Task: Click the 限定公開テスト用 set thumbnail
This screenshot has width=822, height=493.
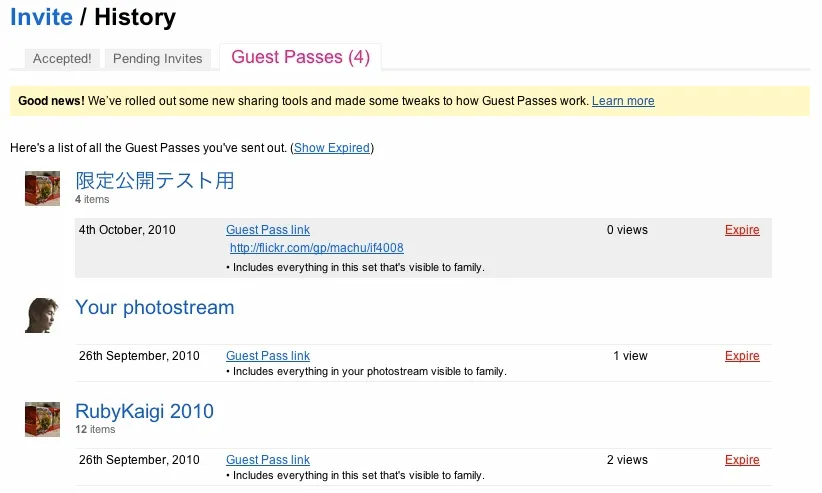Action: point(41,188)
